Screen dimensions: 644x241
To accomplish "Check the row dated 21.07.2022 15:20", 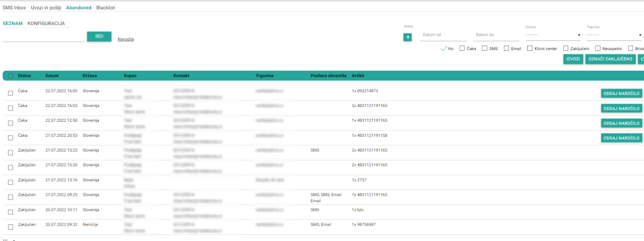I will pyautogui.click(x=10, y=167).
